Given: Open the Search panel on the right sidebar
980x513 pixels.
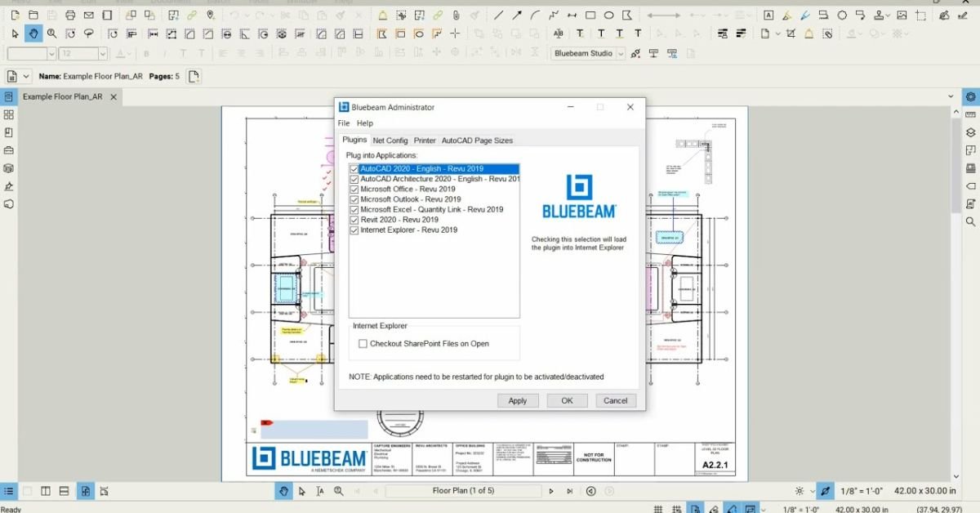Looking at the screenshot, I should click(x=970, y=221).
